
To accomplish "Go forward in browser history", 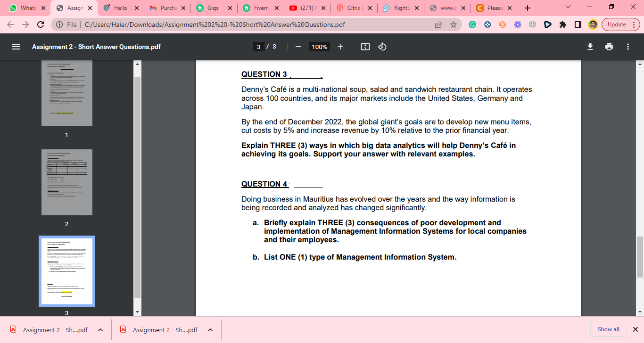I will pyautogui.click(x=25, y=24).
